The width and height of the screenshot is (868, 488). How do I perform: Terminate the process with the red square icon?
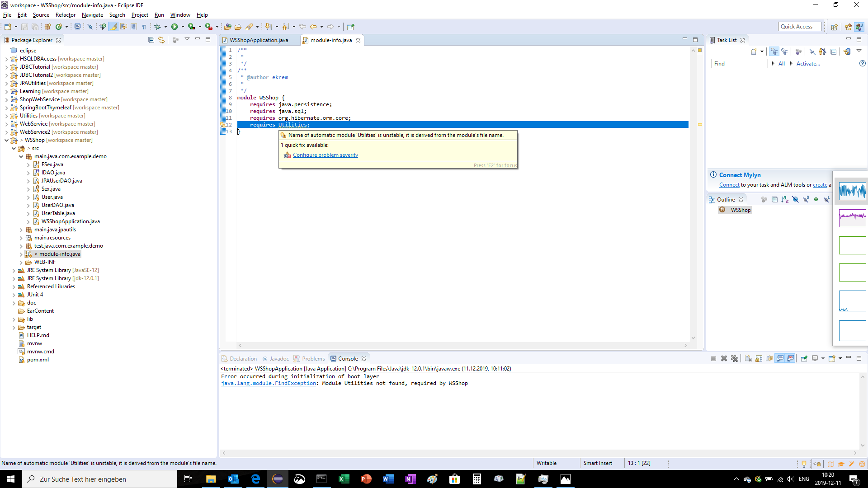click(x=713, y=358)
